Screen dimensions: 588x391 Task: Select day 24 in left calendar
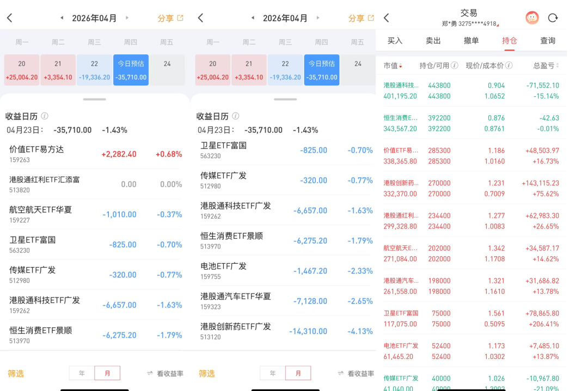[167, 70]
